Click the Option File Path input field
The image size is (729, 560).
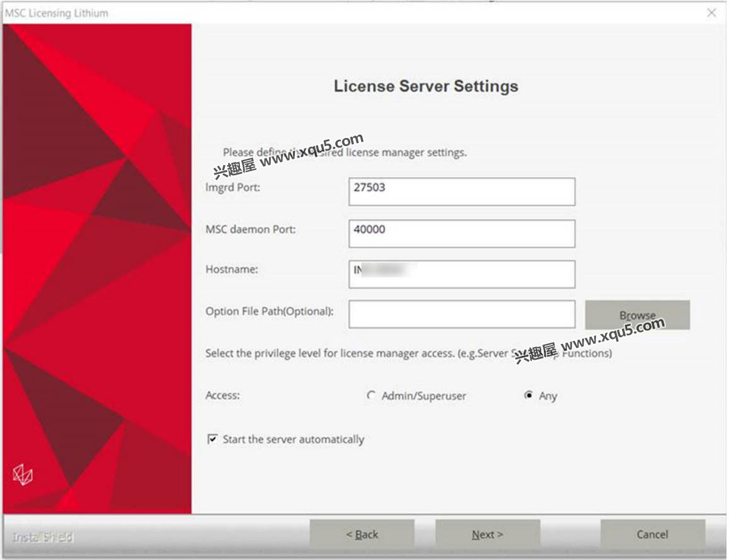coord(462,314)
